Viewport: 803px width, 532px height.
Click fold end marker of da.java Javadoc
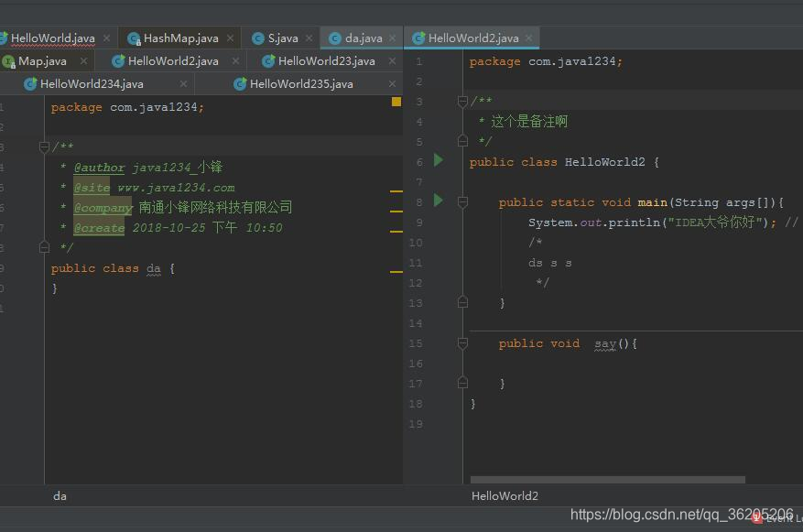[44, 247]
